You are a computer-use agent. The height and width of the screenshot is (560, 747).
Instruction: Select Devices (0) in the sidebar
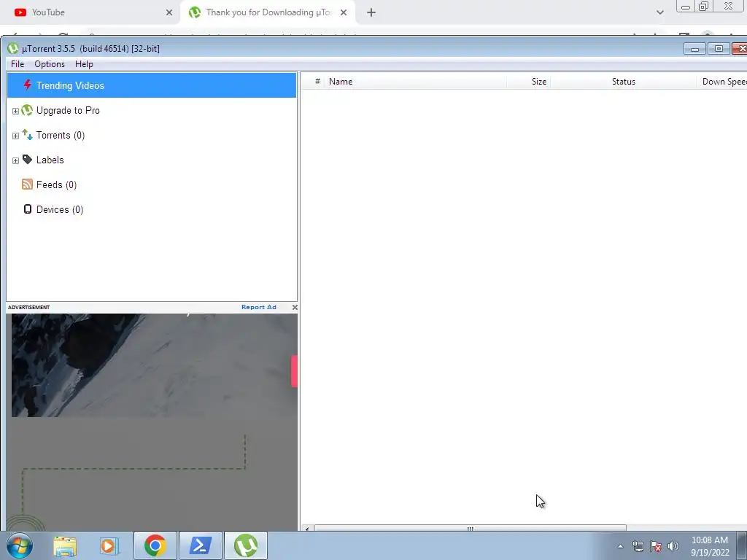coord(60,209)
